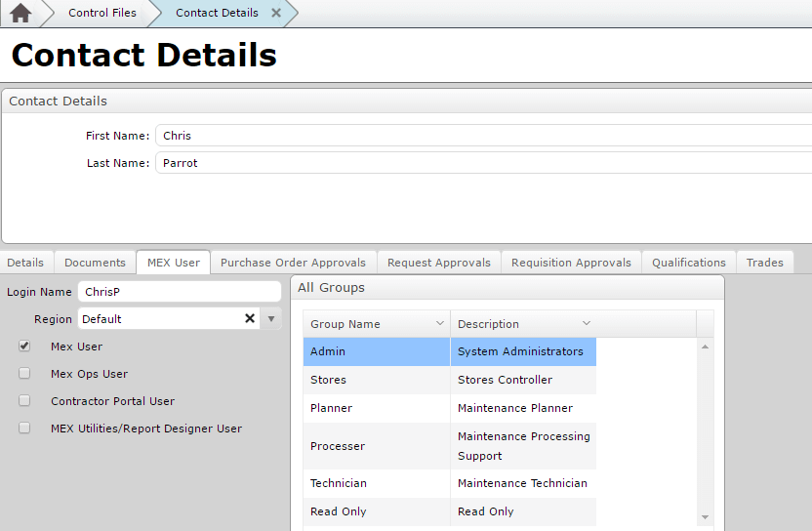This screenshot has height=531, width=812.
Task: Switch to the Trades tab
Action: coord(764,263)
